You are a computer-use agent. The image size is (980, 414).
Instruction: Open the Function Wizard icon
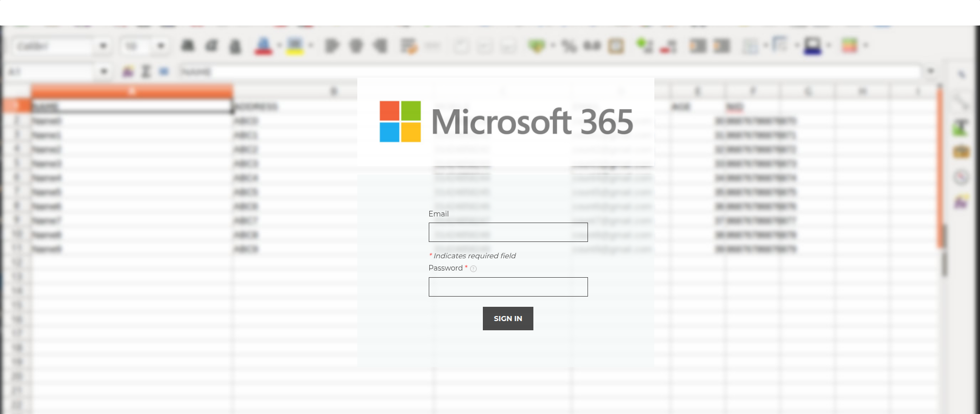128,71
